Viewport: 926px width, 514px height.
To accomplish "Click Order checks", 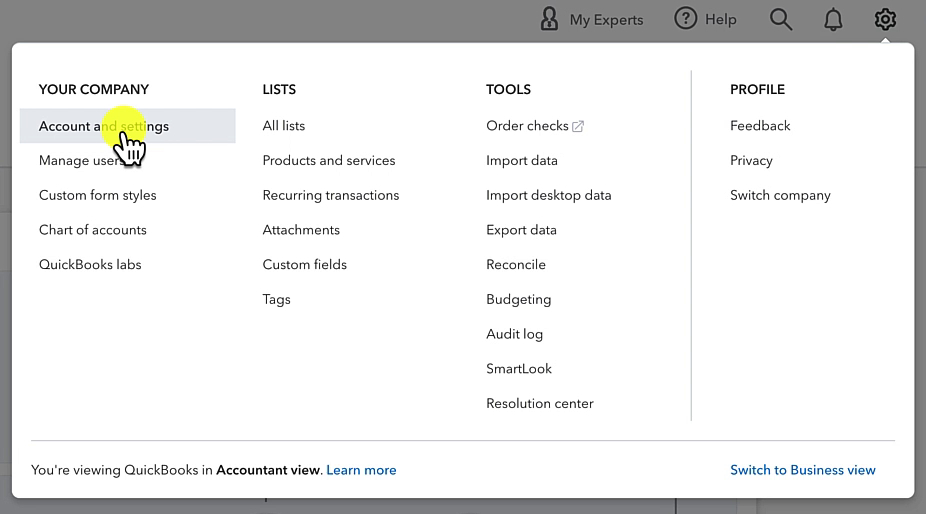I will click(x=527, y=126).
